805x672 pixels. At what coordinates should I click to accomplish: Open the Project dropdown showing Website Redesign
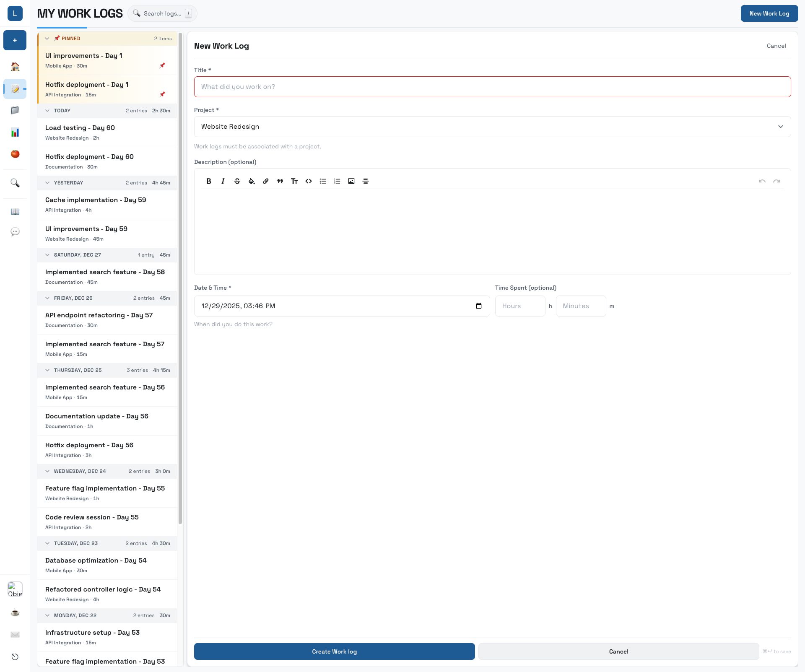491,127
